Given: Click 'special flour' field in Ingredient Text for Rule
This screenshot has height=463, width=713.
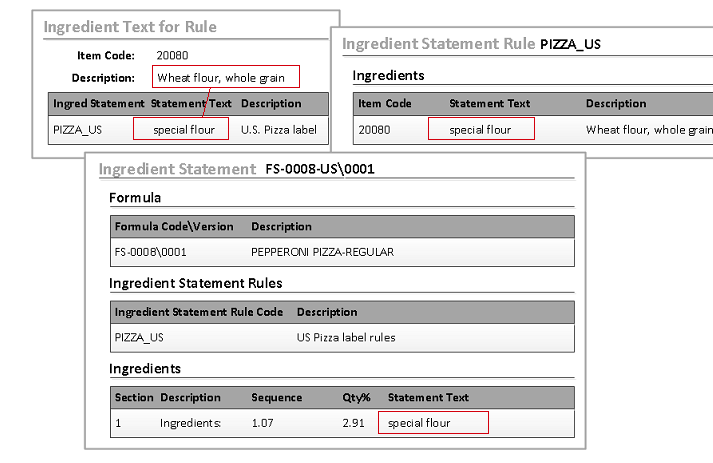Looking at the screenshot, I should [184, 129].
